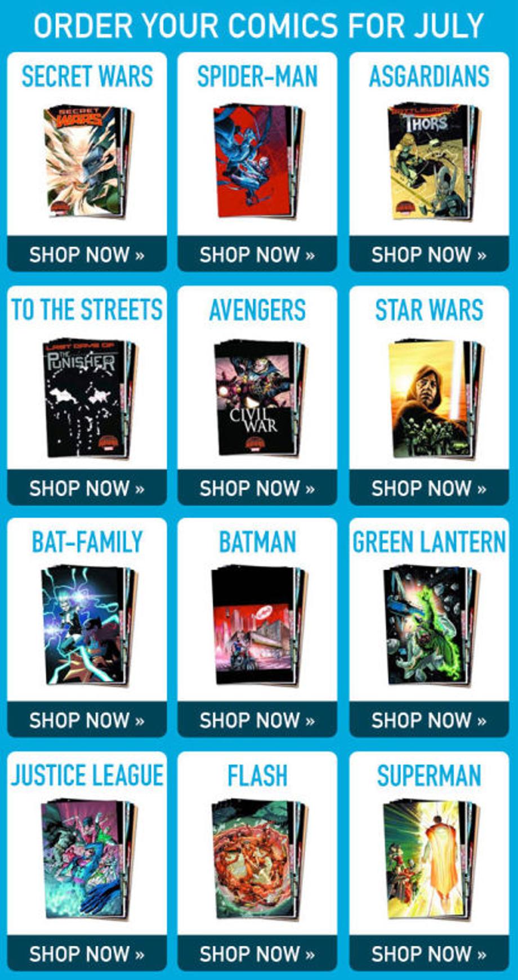Click Shop Now under Superman
518x980 pixels.
429,954
